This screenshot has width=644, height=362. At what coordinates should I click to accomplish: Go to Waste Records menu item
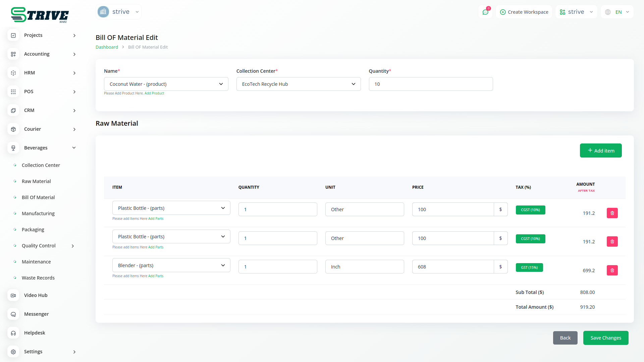(x=38, y=278)
